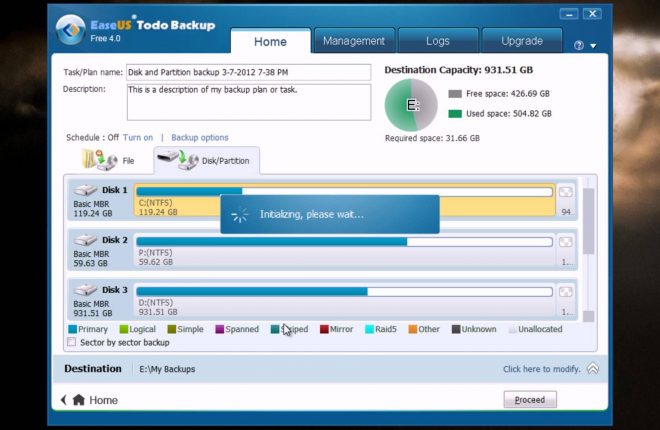Image resolution: width=660 pixels, height=430 pixels.
Task: Select the Disk/Partition backup tab
Action: 206,160
